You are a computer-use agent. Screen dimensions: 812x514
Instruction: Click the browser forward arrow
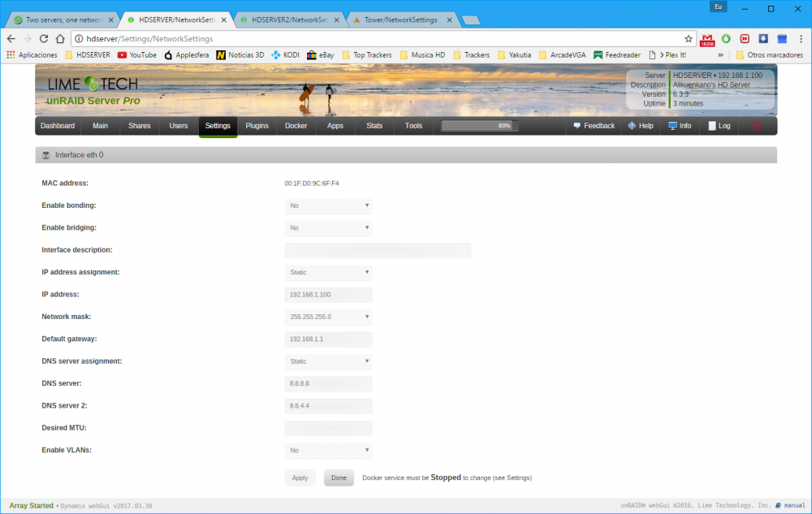pos(28,39)
